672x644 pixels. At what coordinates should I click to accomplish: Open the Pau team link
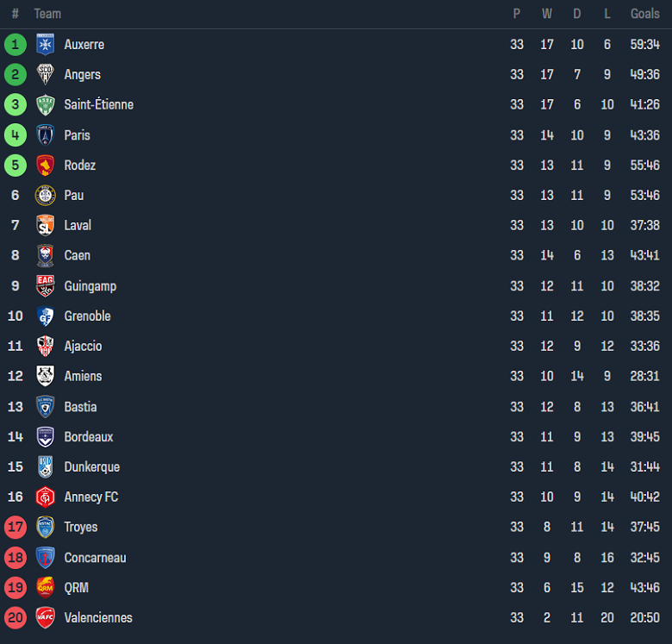click(74, 196)
